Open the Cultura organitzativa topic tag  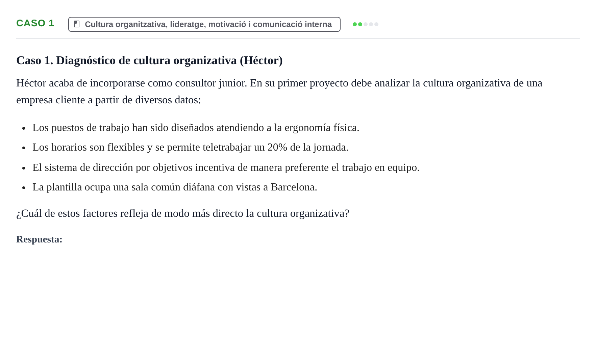[x=204, y=24]
